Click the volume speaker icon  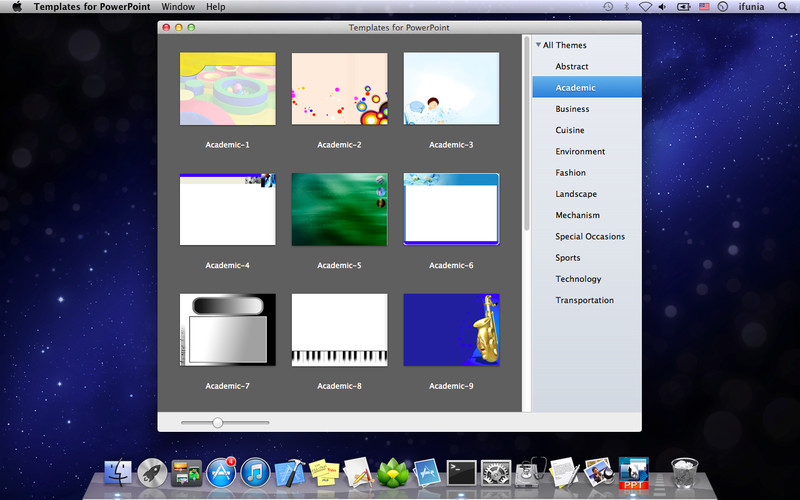663,7
